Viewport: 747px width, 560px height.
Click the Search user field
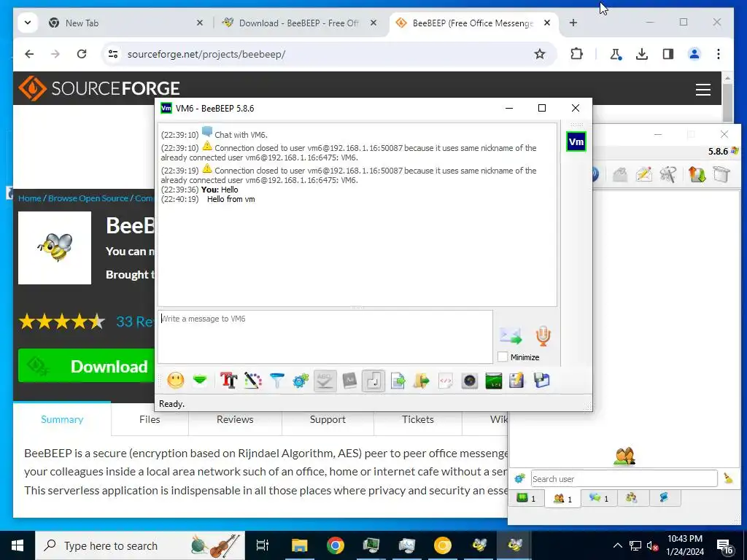[624, 478]
